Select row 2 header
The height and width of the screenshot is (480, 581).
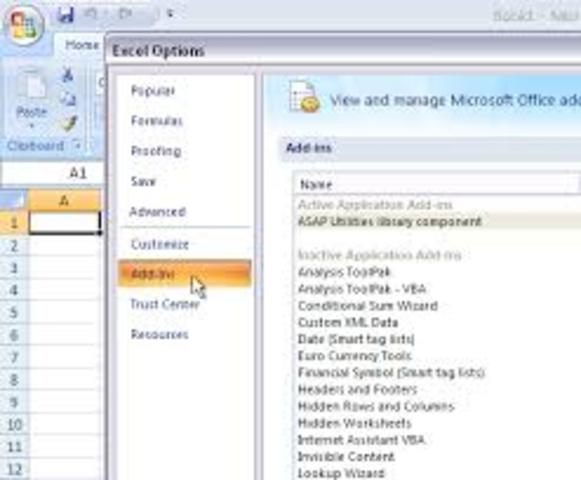pos(14,245)
